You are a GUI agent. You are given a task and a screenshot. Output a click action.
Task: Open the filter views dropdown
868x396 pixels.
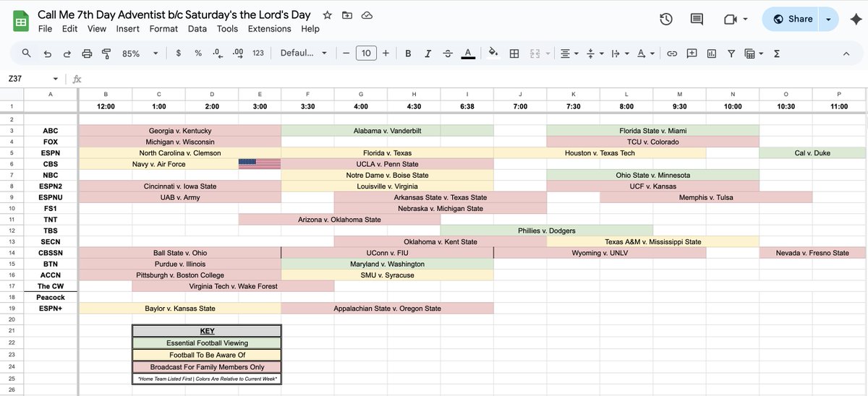click(754, 53)
